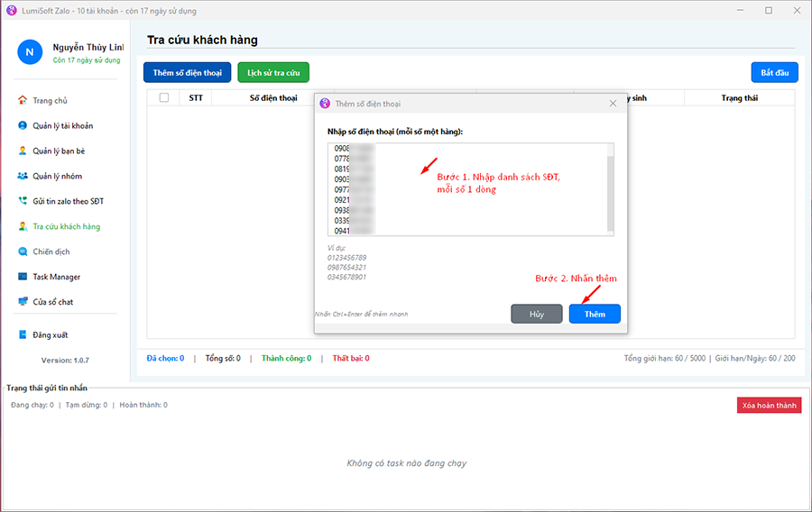Click the Quản lý bạn bè icon

(23, 151)
